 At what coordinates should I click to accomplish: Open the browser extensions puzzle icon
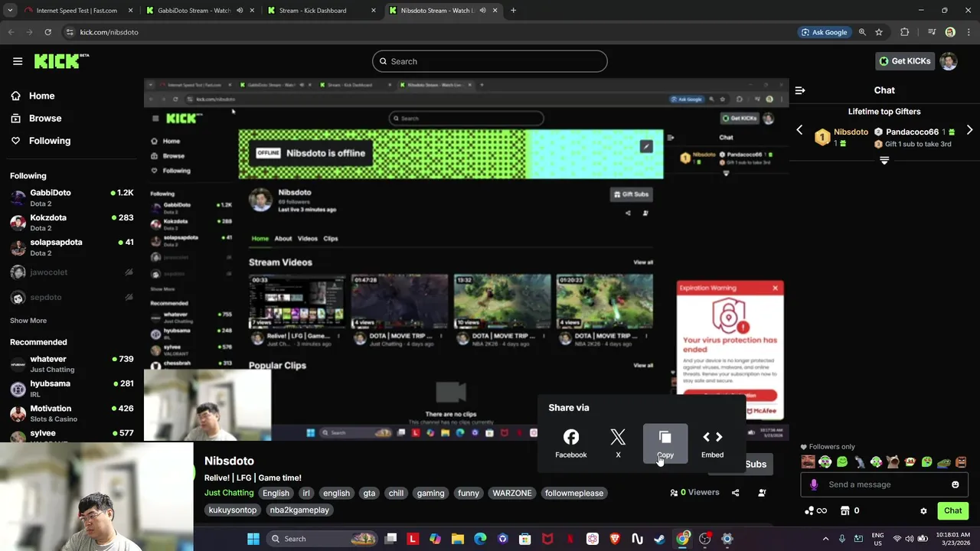click(x=905, y=32)
